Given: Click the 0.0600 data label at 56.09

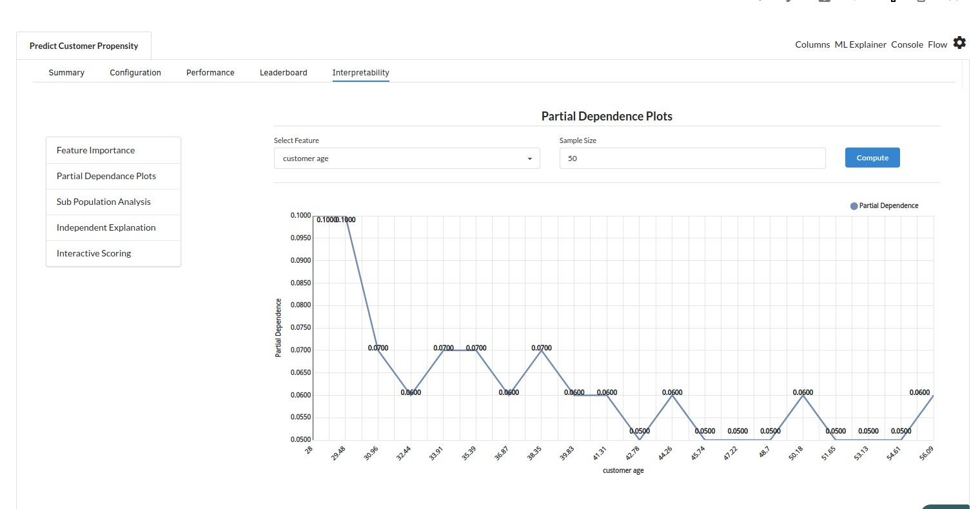Looking at the screenshot, I should click(x=919, y=392).
